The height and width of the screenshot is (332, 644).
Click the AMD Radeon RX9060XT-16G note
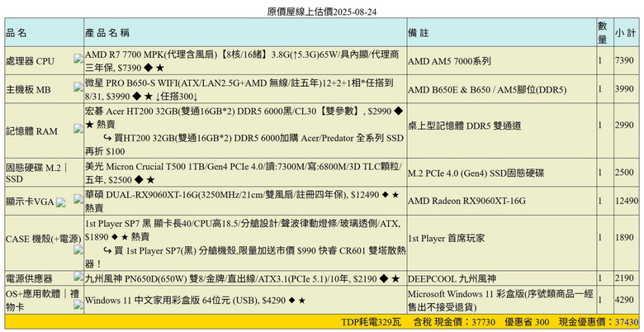click(466, 201)
